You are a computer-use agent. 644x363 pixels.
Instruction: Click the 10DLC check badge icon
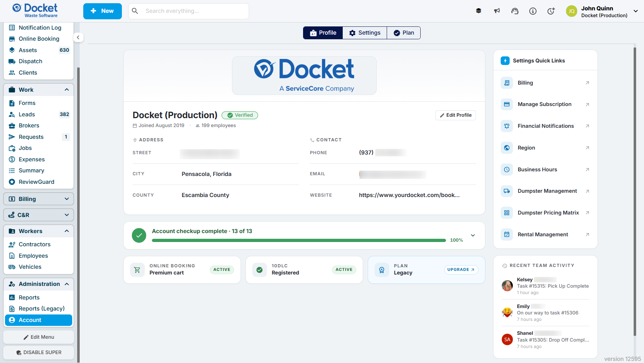coord(259,270)
